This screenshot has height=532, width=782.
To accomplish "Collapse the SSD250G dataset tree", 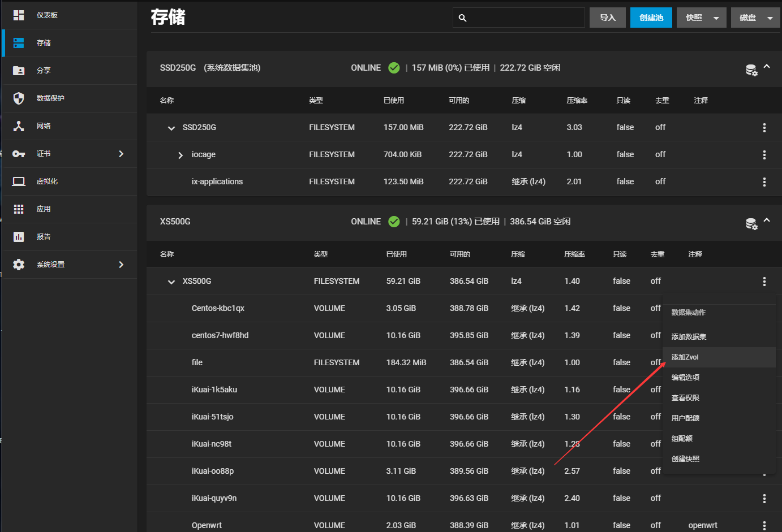I will pos(171,128).
